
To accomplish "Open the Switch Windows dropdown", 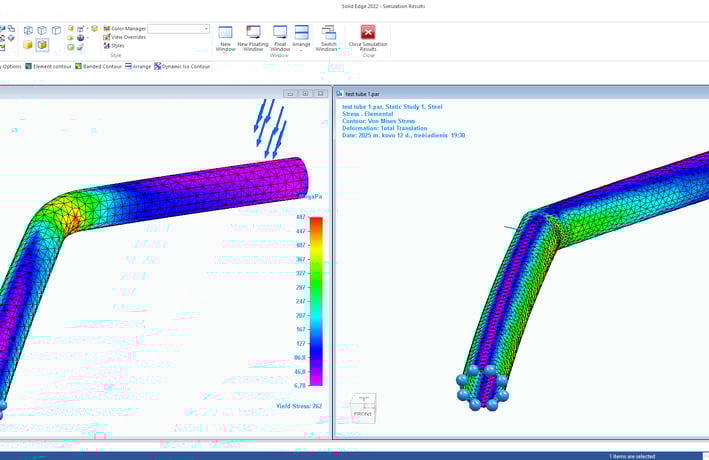I will (x=328, y=38).
